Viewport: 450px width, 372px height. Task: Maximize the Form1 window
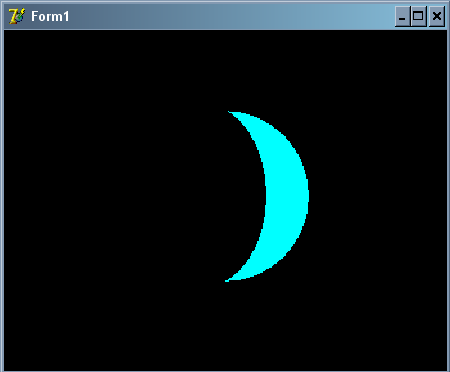tap(418, 16)
